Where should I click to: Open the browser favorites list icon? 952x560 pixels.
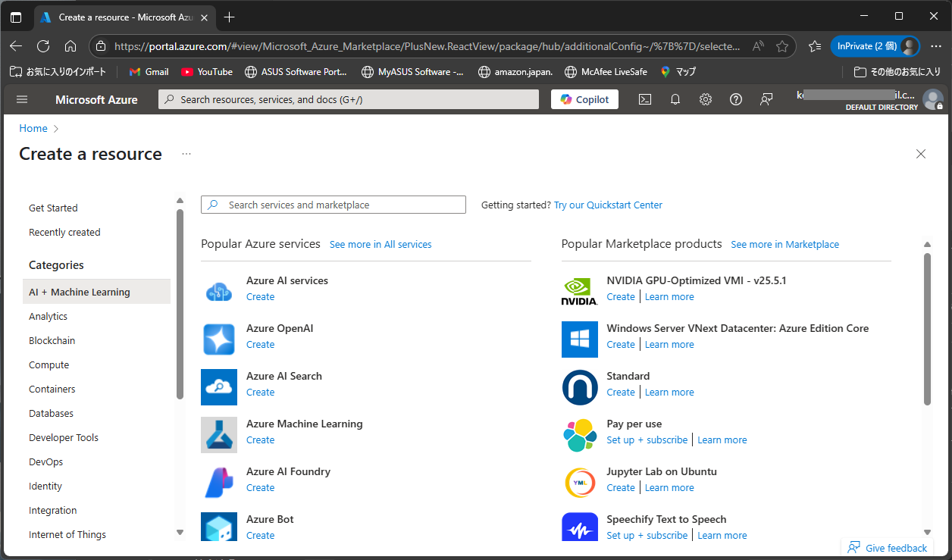[x=815, y=46]
